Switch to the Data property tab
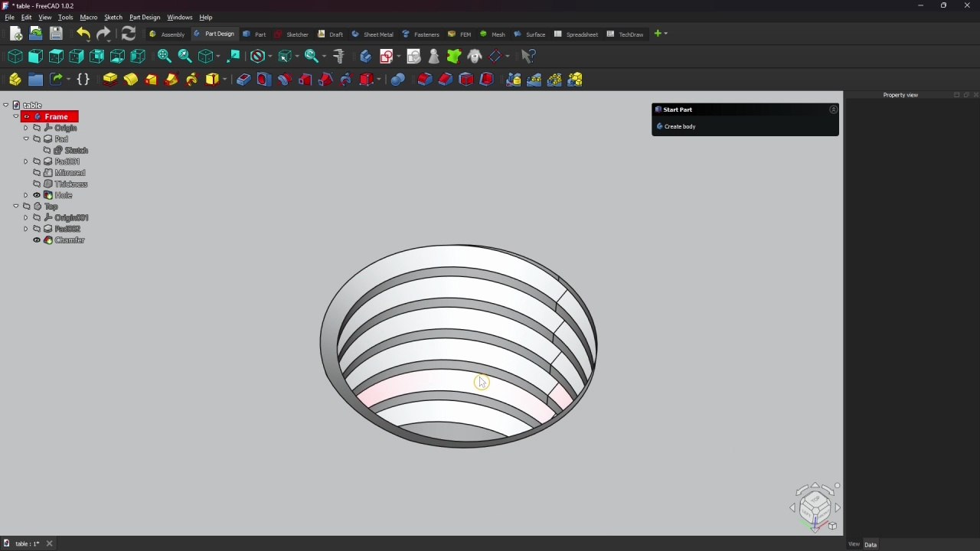Screen dimensions: 980x551 (871, 544)
